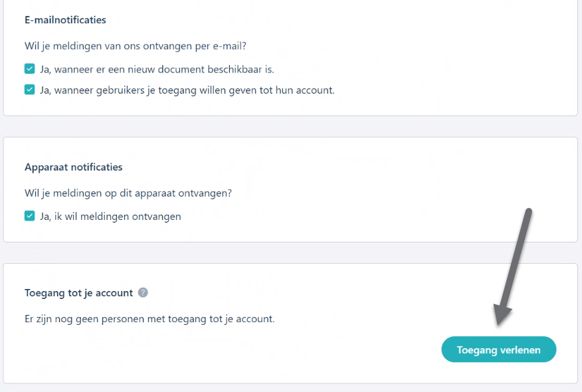This screenshot has height=392, width=582.
Task: Click question 'Wil je meldingen op dit apparaat ontvangen?'
Action: pos(128,193)
